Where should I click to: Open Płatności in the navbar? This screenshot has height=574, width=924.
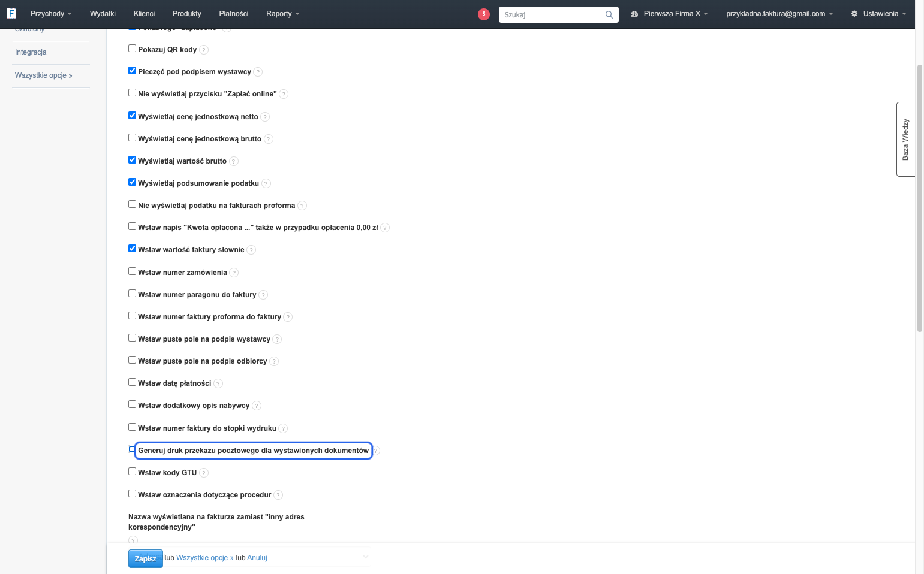(234, 14)
